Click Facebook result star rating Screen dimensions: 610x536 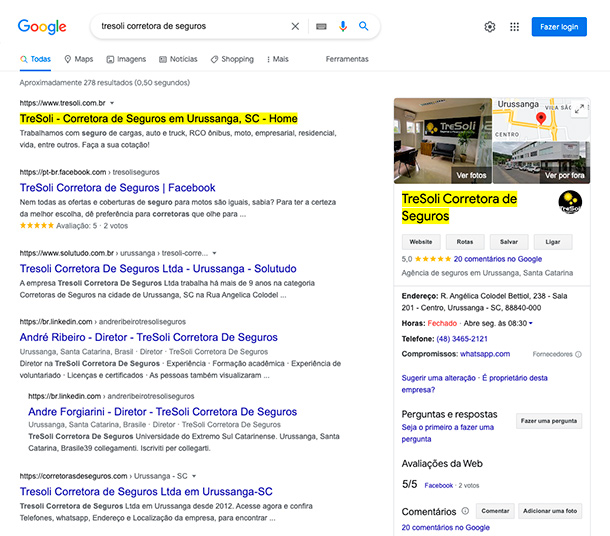(x=37, y=226)
